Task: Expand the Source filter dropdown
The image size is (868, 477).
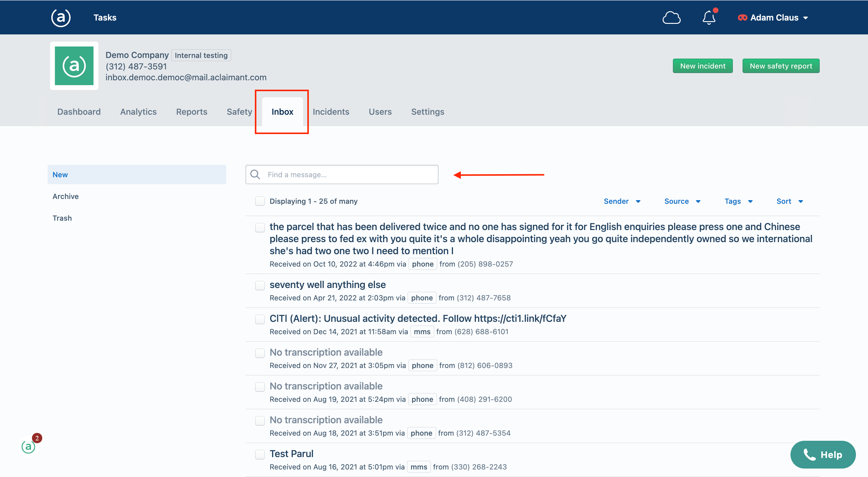Action: coord(682,201)
